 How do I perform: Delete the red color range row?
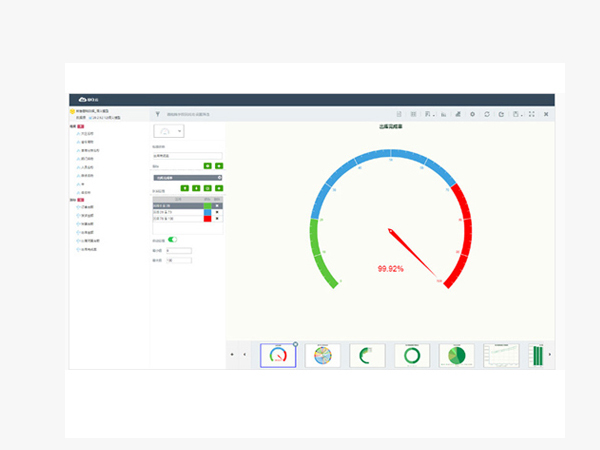(218, 218)
